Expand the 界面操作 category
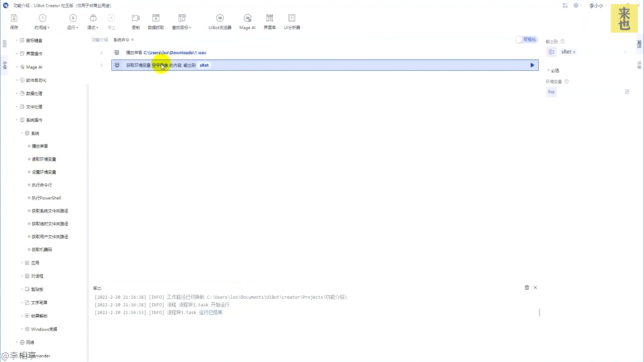Screen dimensions: 644x362 click(x=17, y=54)
